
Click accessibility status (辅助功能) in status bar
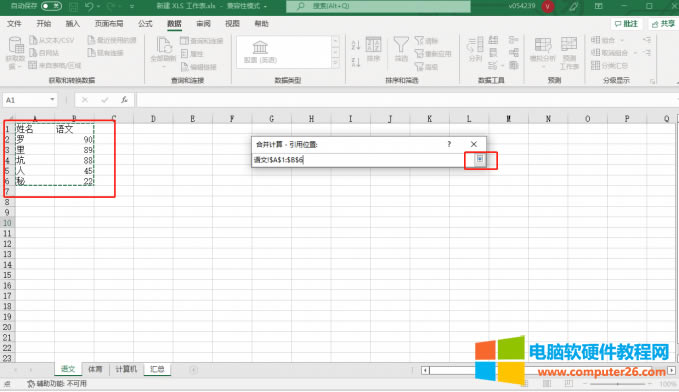pyautogui.click(x=57, y=384)
